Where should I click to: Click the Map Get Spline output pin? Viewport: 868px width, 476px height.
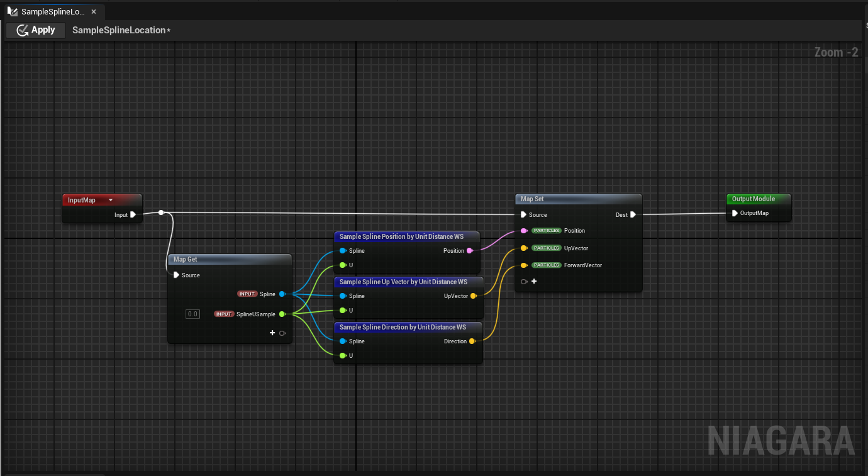pos(282,294)
